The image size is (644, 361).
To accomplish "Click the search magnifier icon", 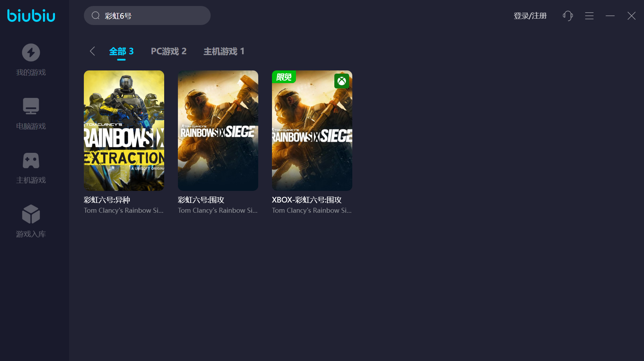I will (95, 15).
